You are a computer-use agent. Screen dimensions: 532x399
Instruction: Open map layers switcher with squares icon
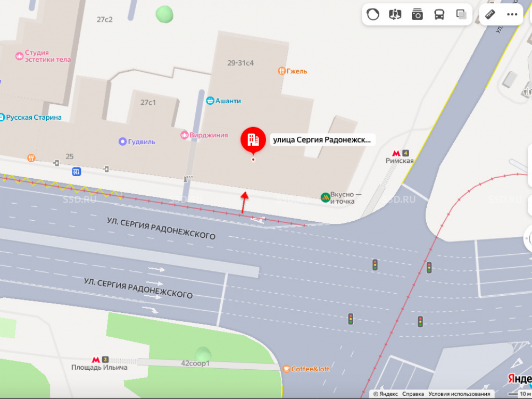coord(461,14)
